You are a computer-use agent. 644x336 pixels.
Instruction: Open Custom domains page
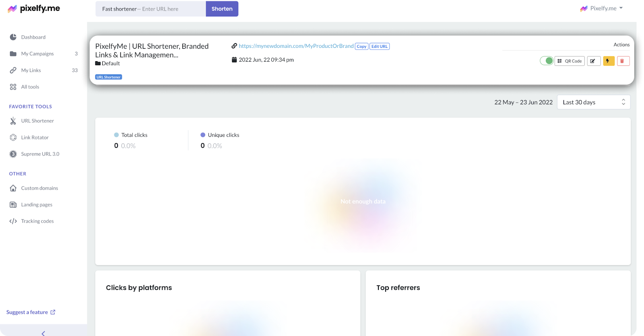coord(39,188)
